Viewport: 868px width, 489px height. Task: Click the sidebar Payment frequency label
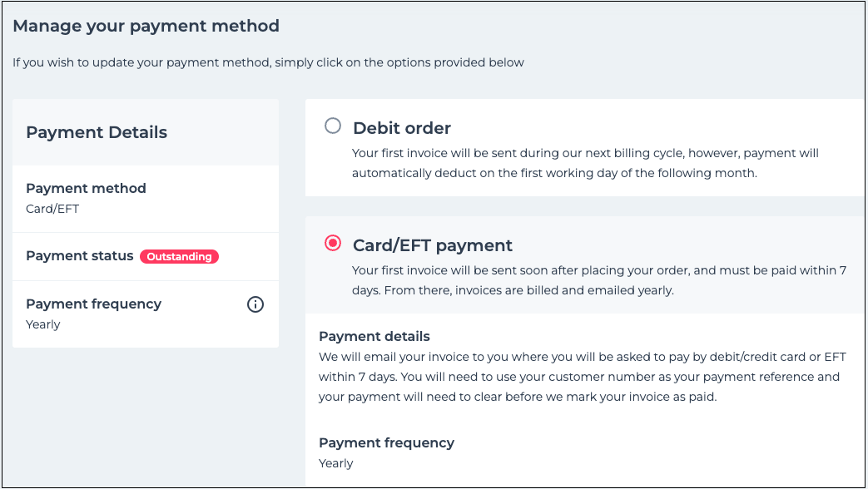click(93, 304)
